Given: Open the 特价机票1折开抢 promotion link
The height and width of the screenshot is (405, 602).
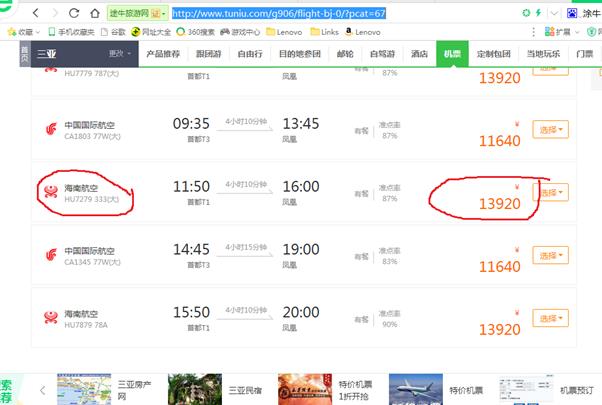Looking at the screenshot, I should 356,390.
